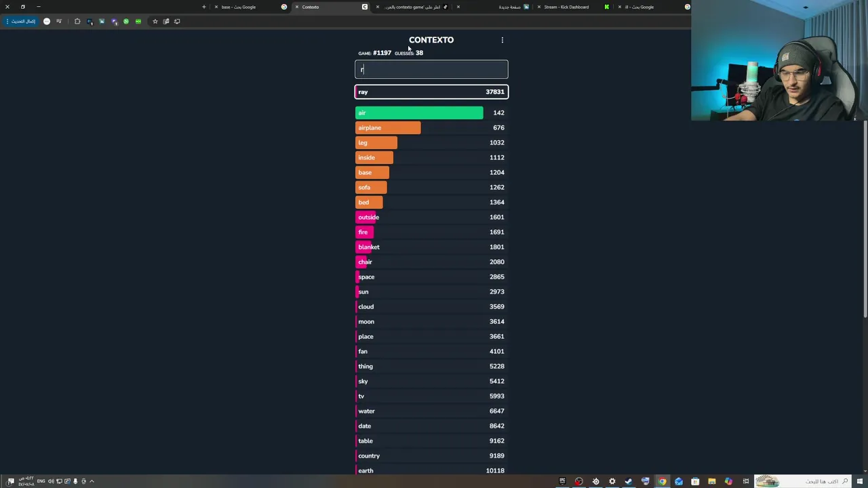Select the 'tv' guess row

pos(431,396)
